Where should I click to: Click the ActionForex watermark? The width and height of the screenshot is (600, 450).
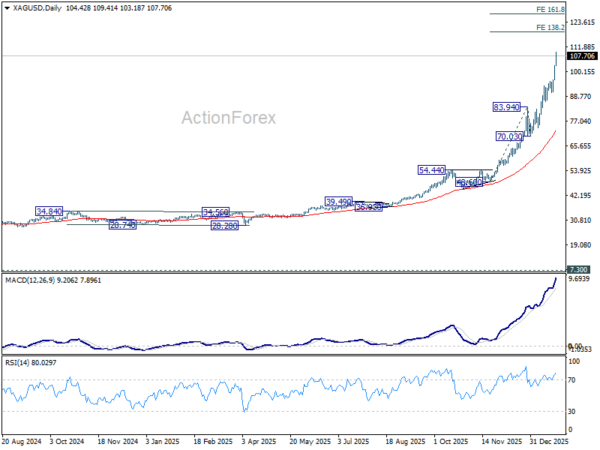click(228, 117)
